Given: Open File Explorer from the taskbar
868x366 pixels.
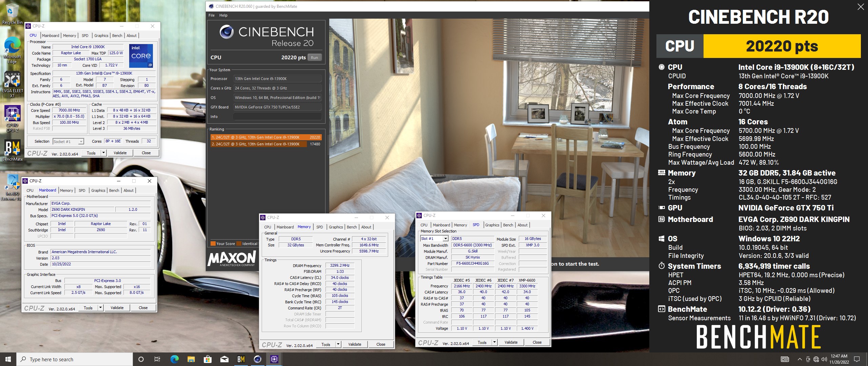Looking at the screenshot, I should pos(191,359).
